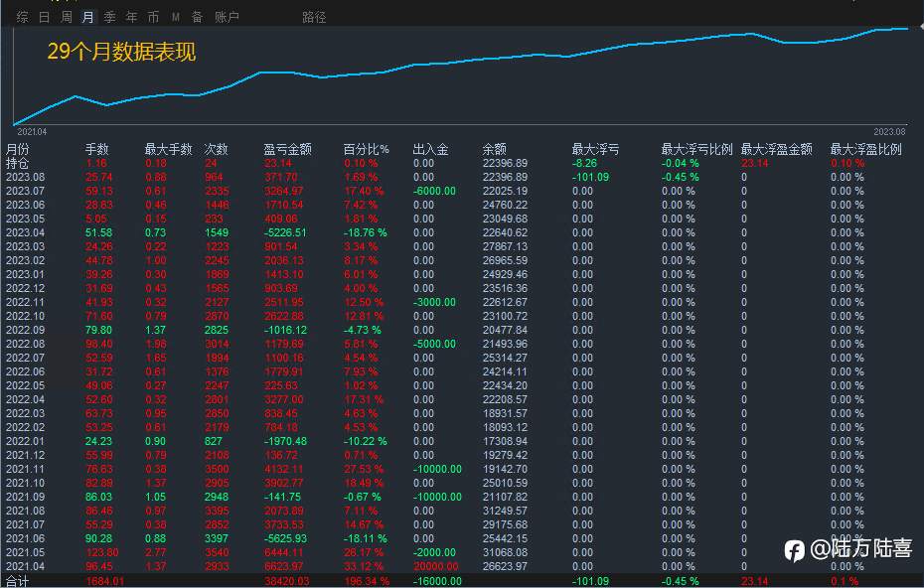Click the 最大浮亏 column header
Screen dimensions: 924x588
click(x=595, y=149)
